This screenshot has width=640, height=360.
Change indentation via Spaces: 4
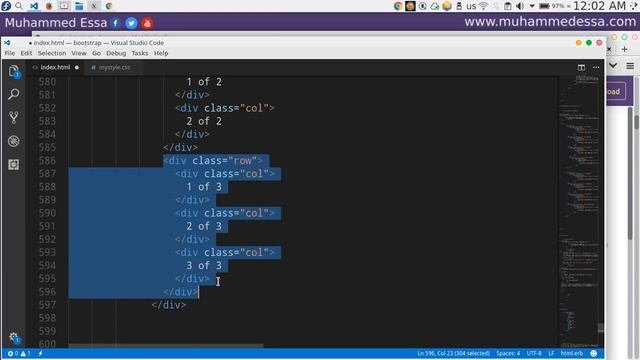pos(508,353)
